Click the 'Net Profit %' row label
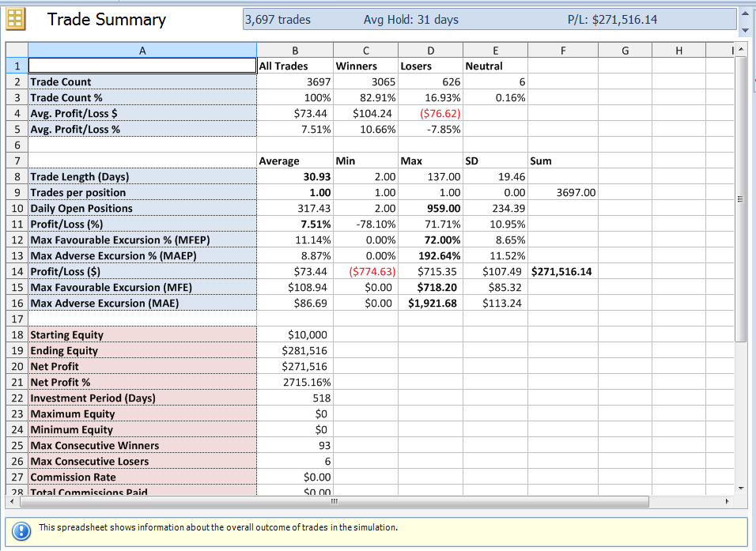Viewport: 756px width, 551px height. point(142,383)
